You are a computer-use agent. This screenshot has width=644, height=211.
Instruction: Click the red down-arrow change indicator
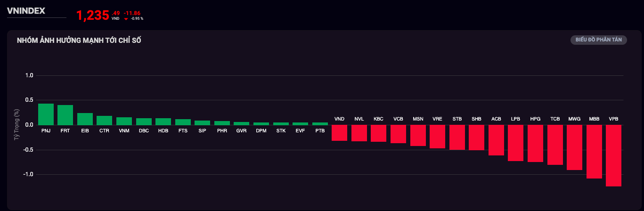(126, 19)
